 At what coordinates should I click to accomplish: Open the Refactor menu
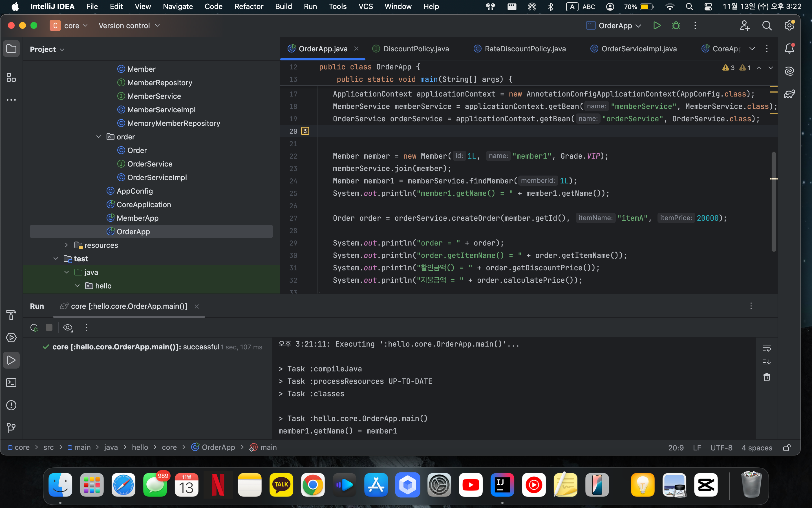pyautogui.click(x=249, y=6)
